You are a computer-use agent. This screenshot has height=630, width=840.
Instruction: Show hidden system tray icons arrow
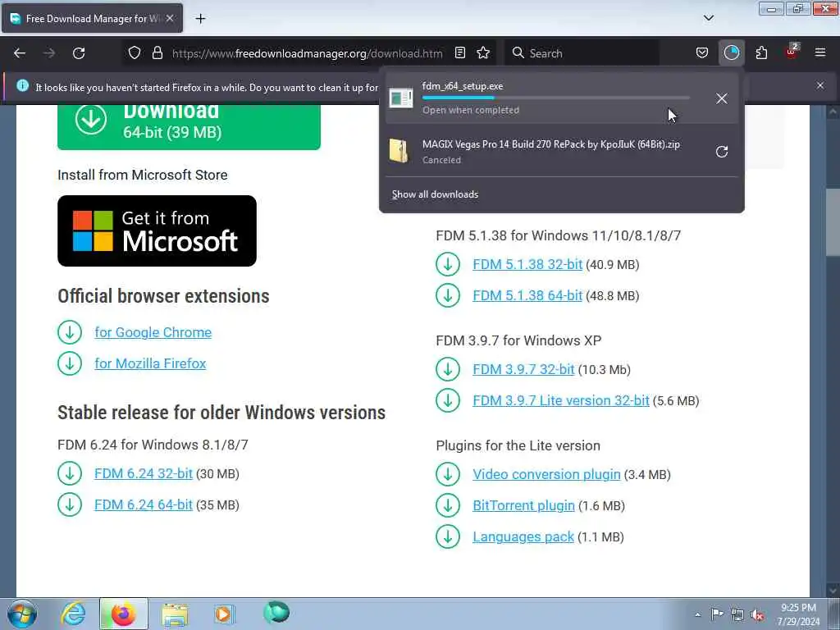697,614
